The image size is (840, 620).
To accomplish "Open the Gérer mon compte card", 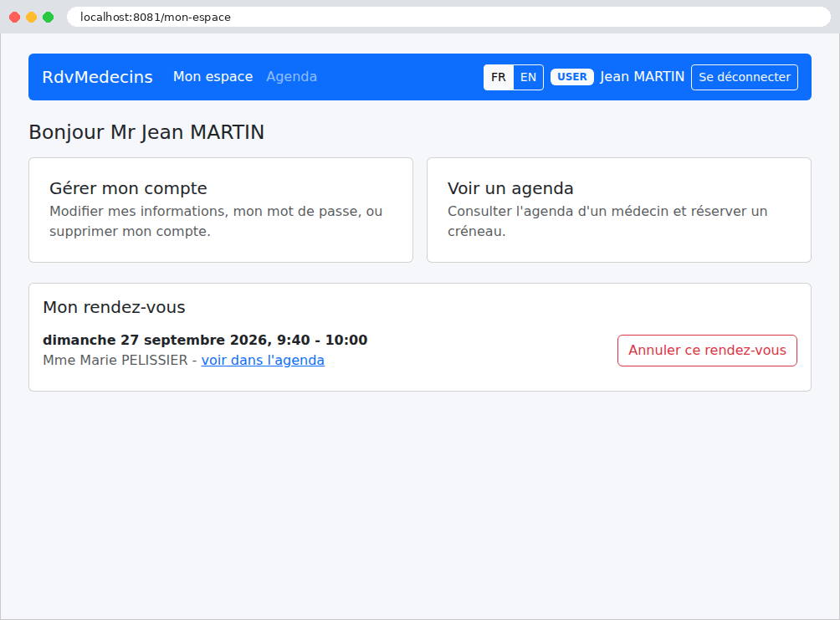I will [221, 210].
